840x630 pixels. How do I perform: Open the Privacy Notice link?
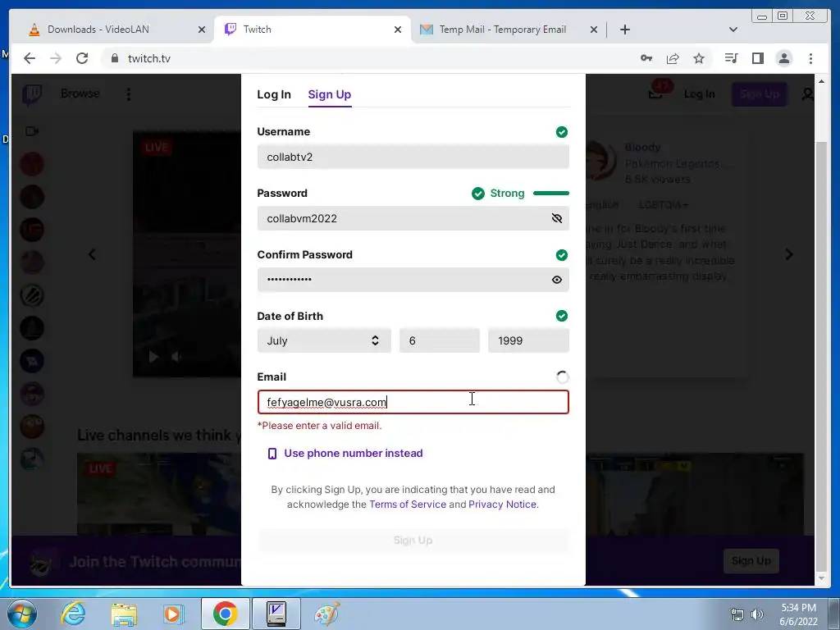(x=502, y=504)
